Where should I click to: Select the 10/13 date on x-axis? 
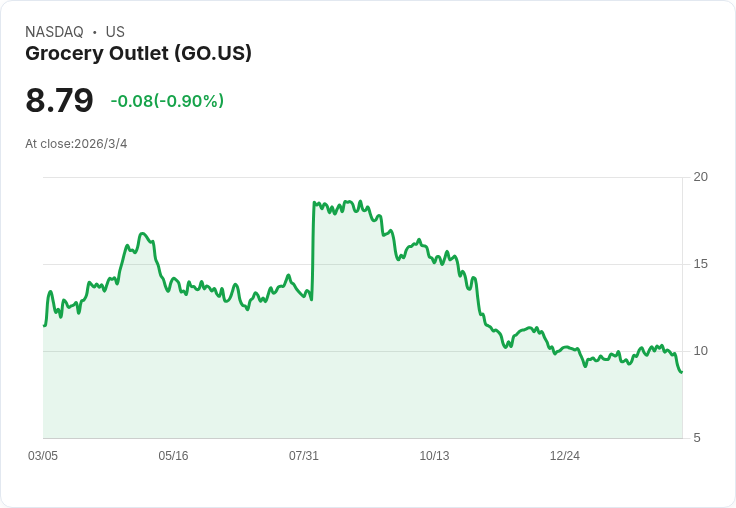pyautogui.click(x=434, y=456)
